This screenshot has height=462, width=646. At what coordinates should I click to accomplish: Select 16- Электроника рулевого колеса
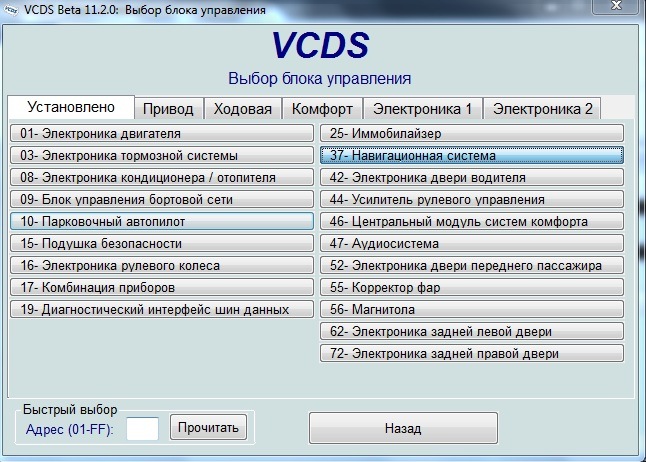[162, 265]
